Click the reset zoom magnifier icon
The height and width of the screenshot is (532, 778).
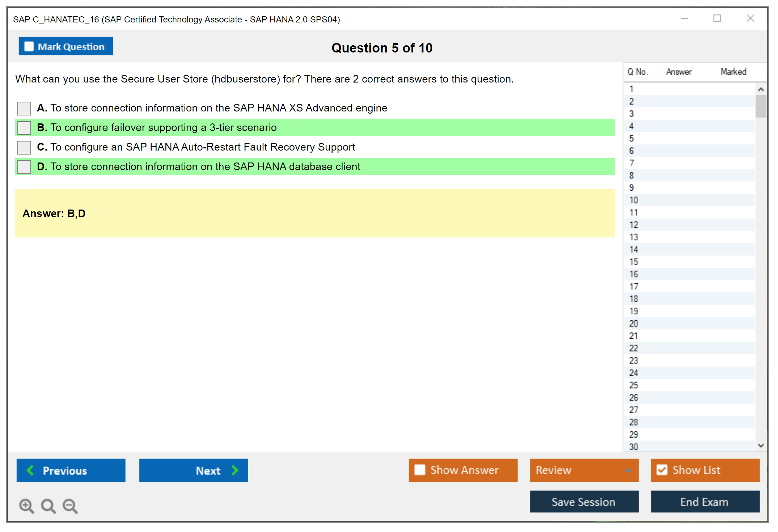click(48, 506)
